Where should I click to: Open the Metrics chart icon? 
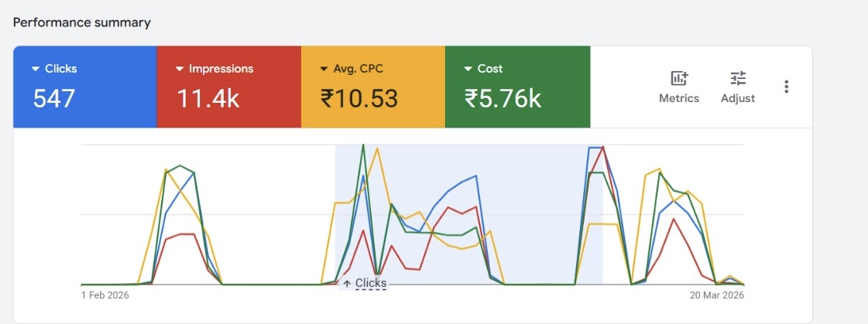point(679,78)
